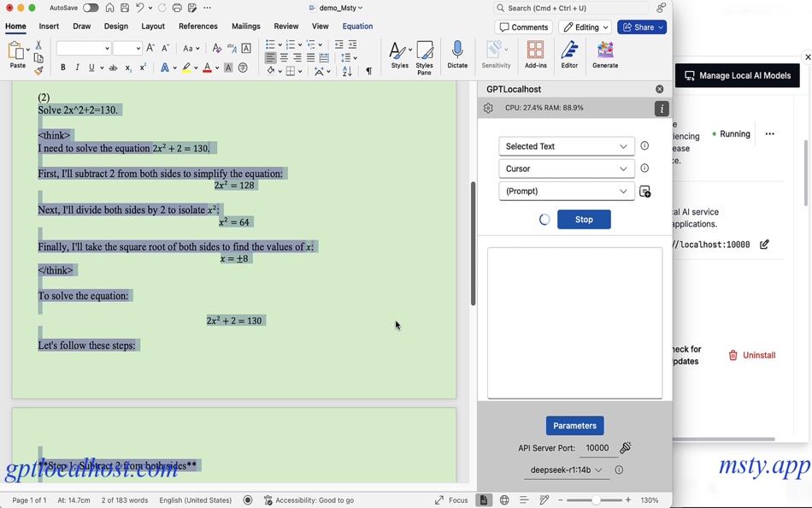
Task: Click the Comments button
Action: [x=524, y=27]
